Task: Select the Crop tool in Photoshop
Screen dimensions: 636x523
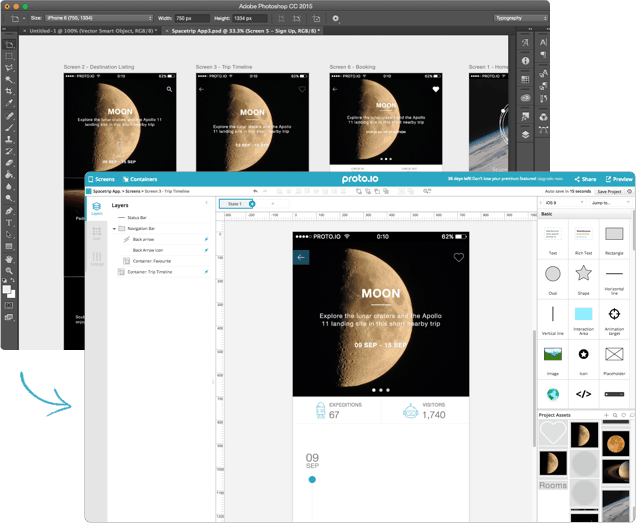Action: (9, 91)
